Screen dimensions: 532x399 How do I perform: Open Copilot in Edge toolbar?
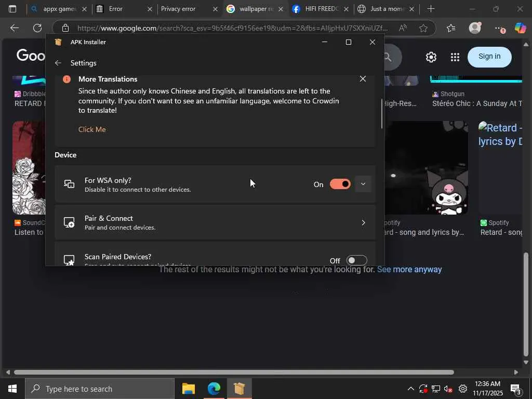coord(520,28)
